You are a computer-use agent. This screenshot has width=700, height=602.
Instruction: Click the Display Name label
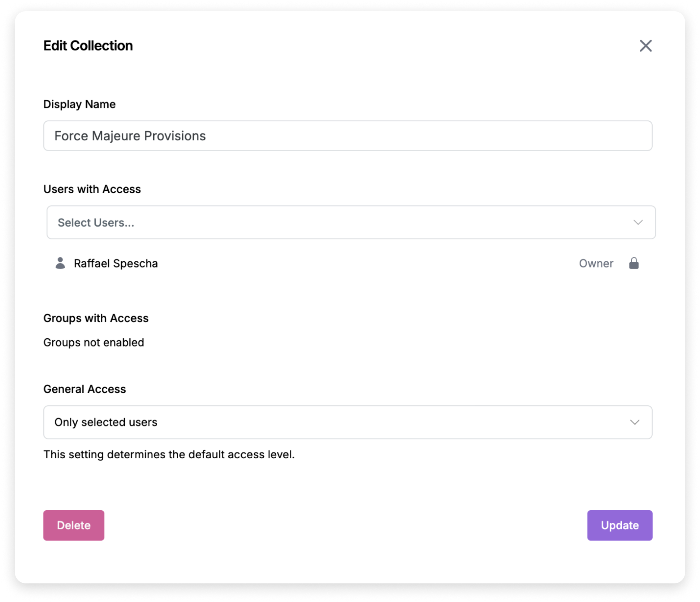[80, 104]
